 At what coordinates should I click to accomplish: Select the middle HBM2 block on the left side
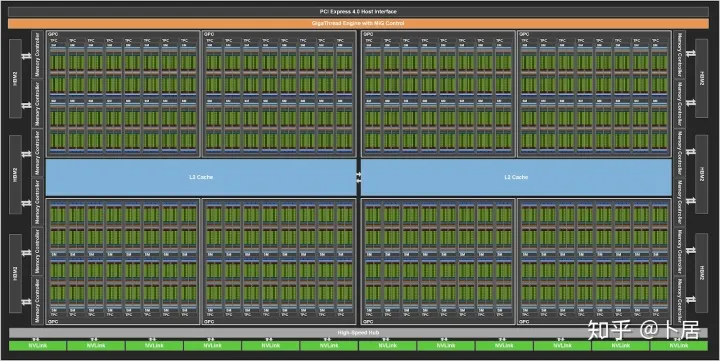pos(15,175)
